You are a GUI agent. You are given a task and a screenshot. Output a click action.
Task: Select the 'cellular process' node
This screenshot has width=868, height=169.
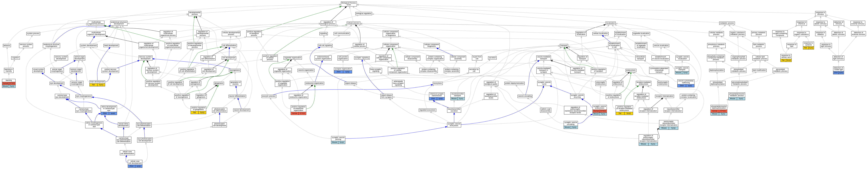coord(354,23)
